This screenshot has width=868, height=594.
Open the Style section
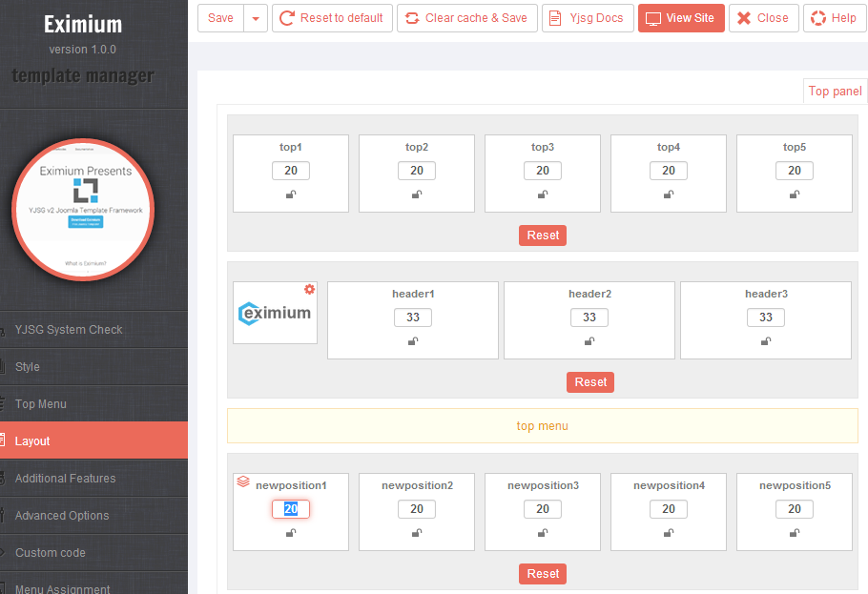94,366
